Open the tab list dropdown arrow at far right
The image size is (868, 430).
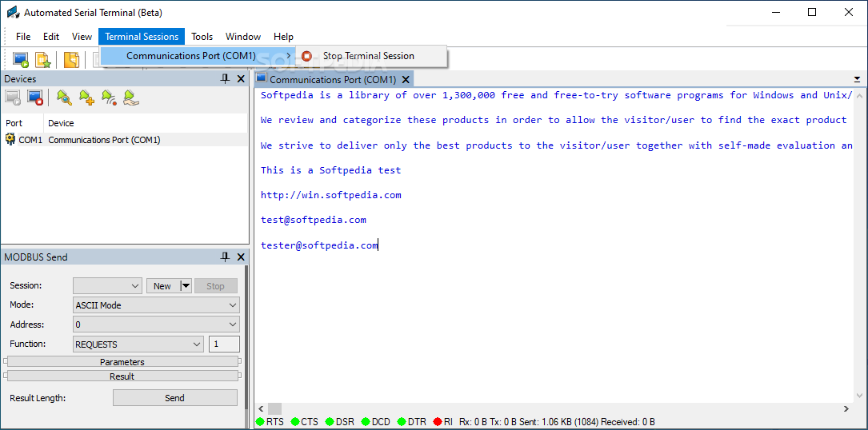pos(857,80)
